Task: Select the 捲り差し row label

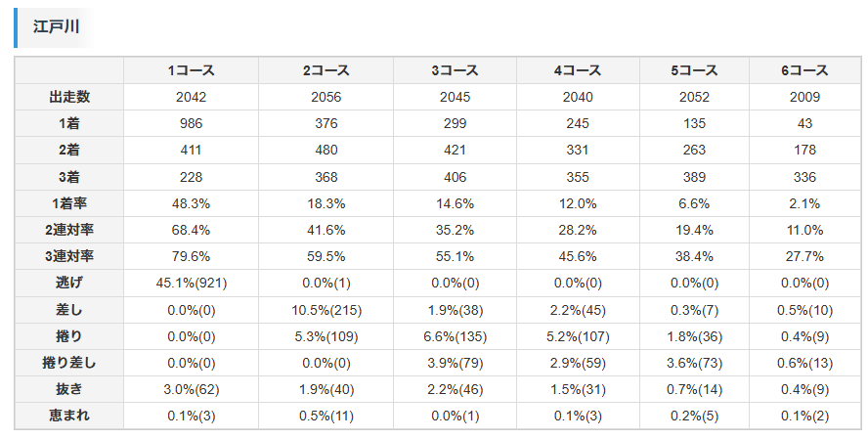Action: click(69, 363)
